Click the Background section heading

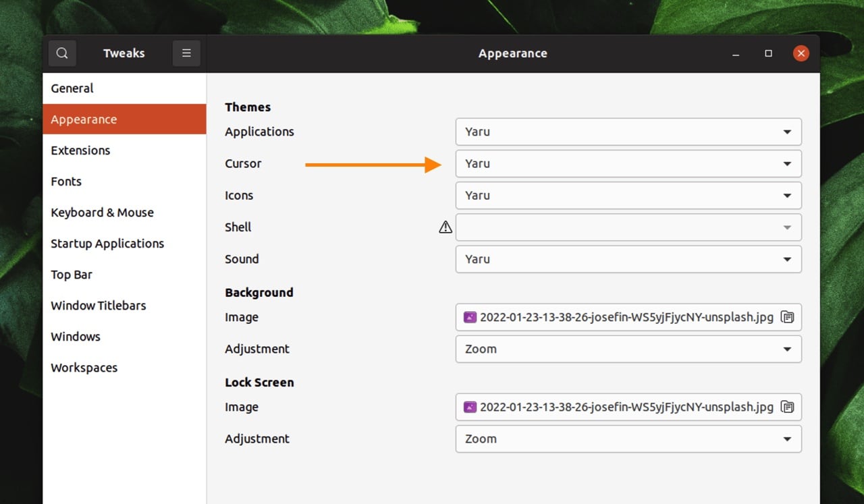pyautogui.click(x=259, y=293)
